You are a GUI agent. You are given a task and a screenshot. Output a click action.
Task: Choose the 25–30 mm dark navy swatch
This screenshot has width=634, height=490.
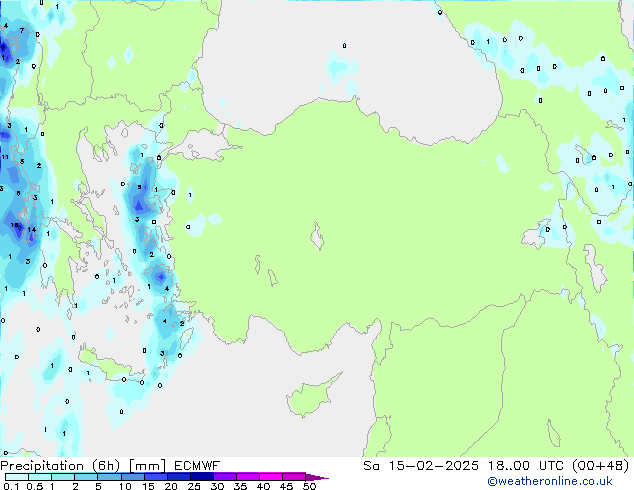pos(202,477)
